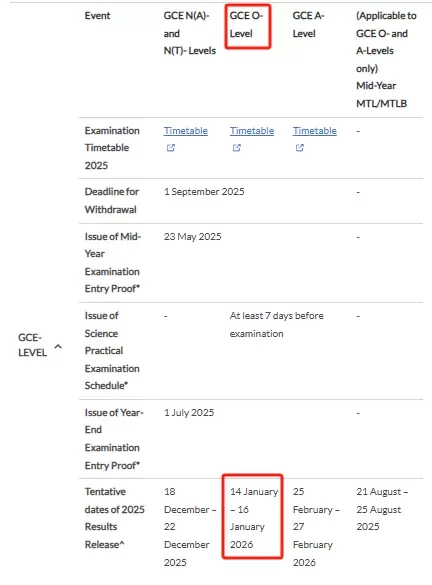The width and height of the screenshot is (432, 585).
Task: Click external-link icon under N(A)/N(T) Timetable
Action: (x=170, y=148)
